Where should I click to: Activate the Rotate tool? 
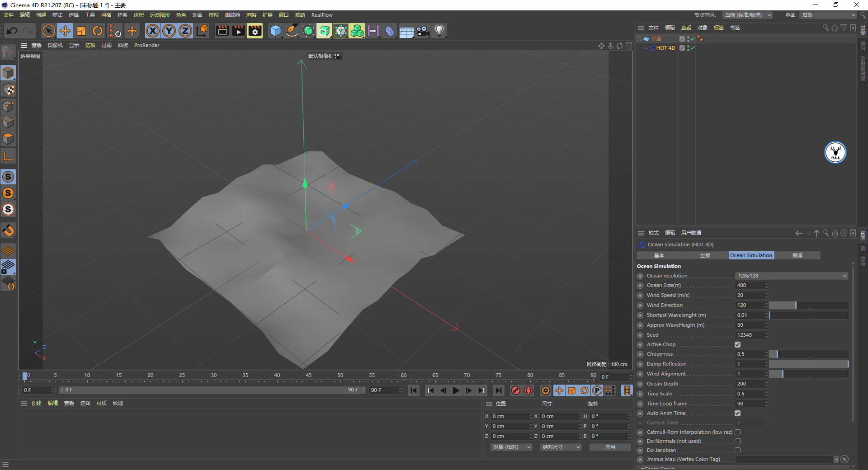[x=98, y=31]
